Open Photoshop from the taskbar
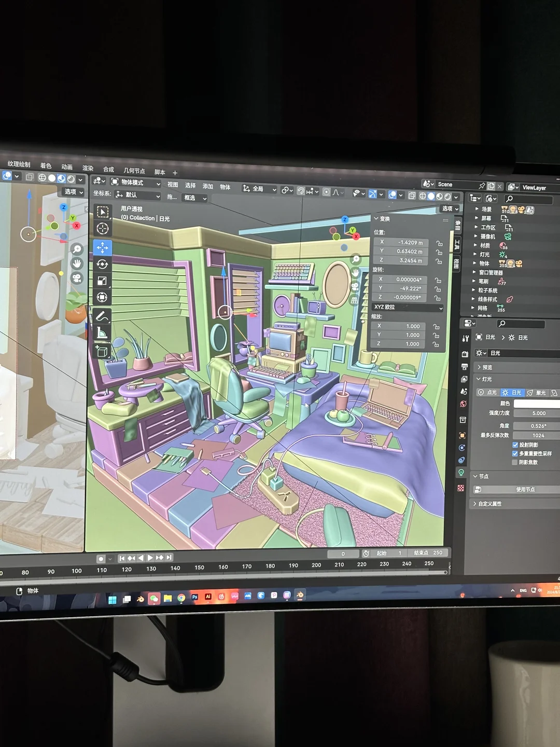 [x=195, y=597]
